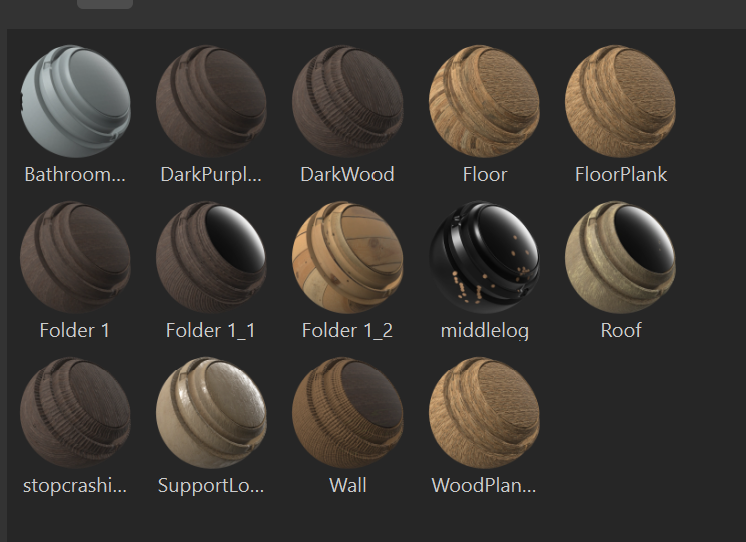The width and height of the screenshot is (746, 542).
Task: Pick the Roof material thumbnail
Action: pyautogui.click(x=620, y=257)
